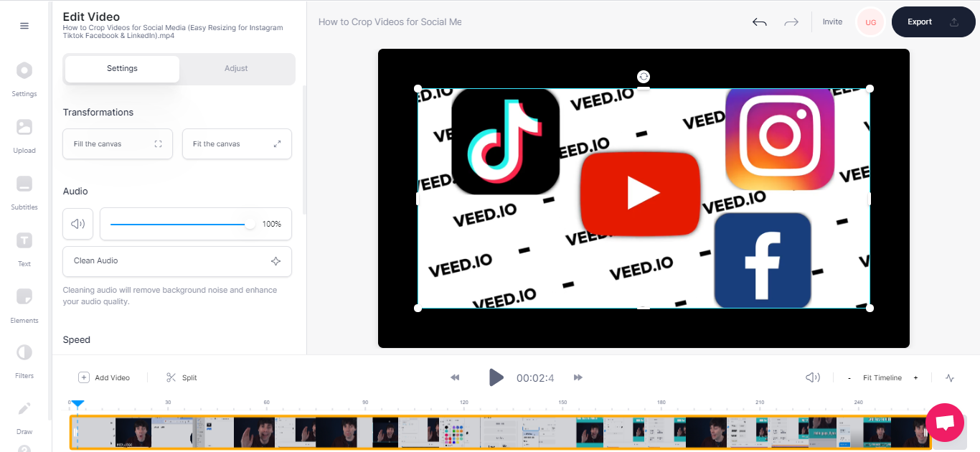Open the Upload panel
The image size is (980, 452).
(24, 135)
